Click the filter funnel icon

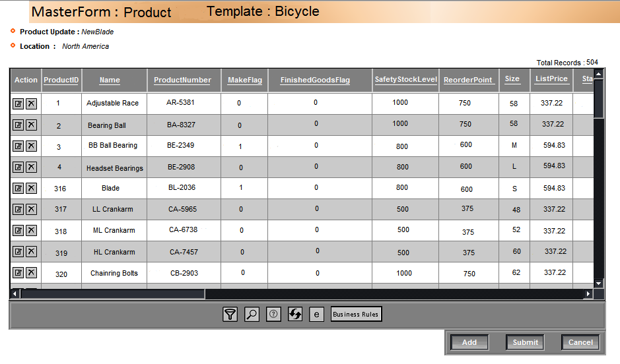coord(230,315)
